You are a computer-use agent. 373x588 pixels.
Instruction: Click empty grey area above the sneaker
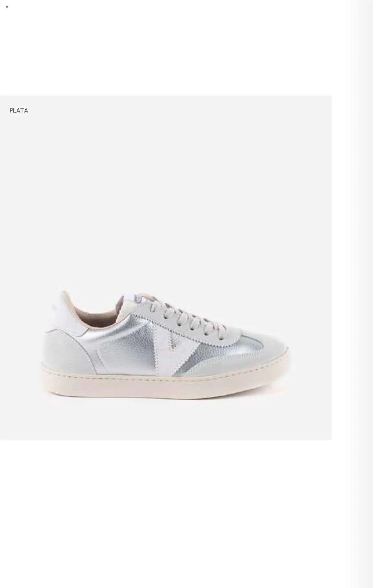pyautogui.click(x=166, y=189)
